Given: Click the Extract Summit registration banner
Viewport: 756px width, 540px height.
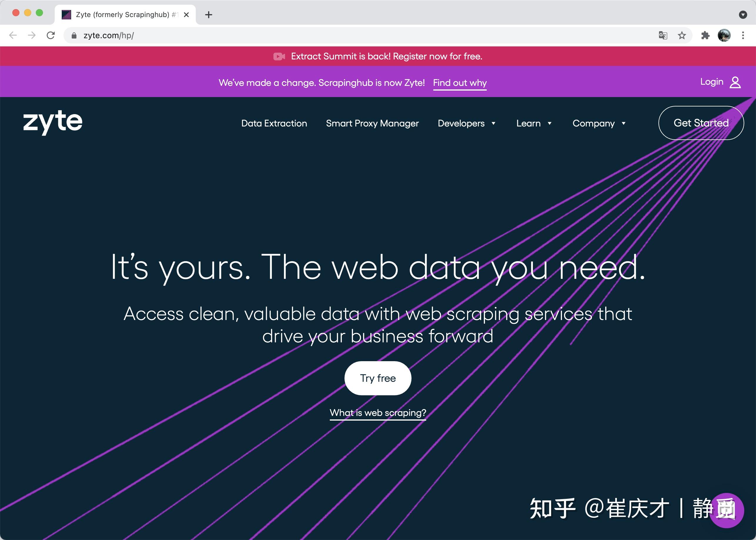Looking at the screenshot, I should 378,56.
